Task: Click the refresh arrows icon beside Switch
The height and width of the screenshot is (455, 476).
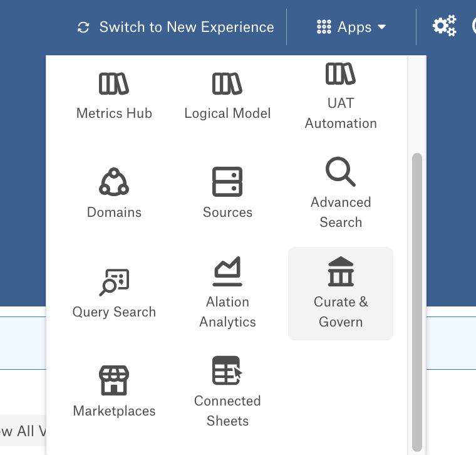Action: point(83,27)
